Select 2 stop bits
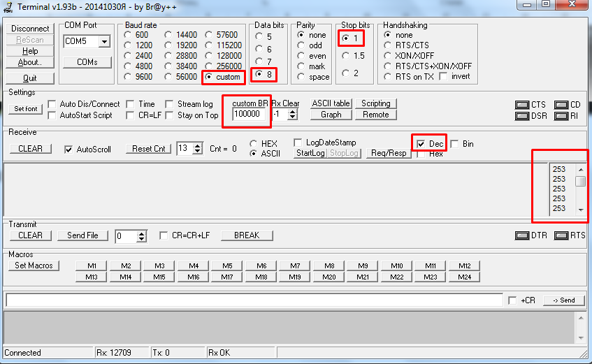This screenshot has width=592, height=364. click(x=346, y=73)
